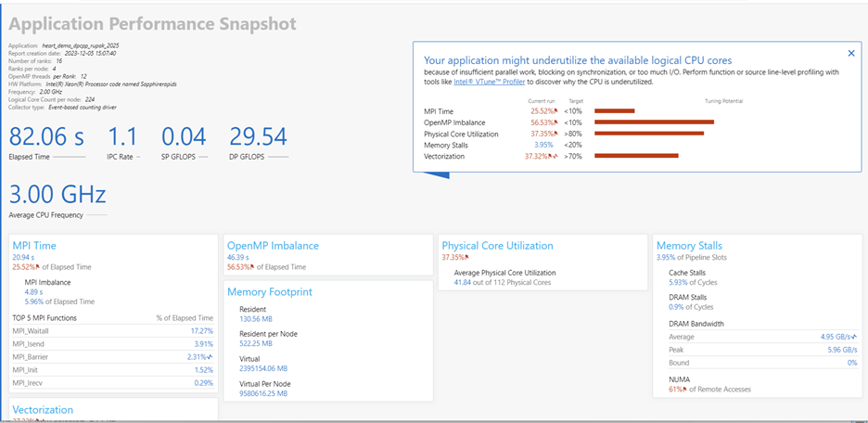Open the MPI Time section heading

34,246
